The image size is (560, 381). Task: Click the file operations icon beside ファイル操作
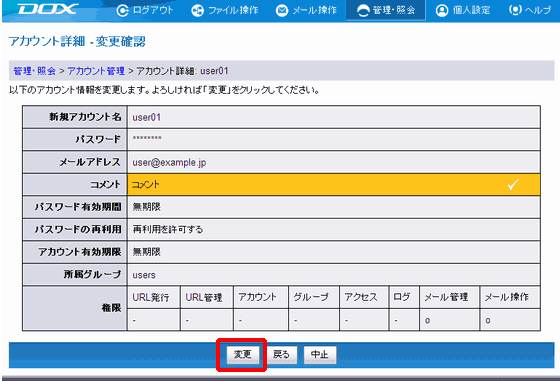coord(198,11)
